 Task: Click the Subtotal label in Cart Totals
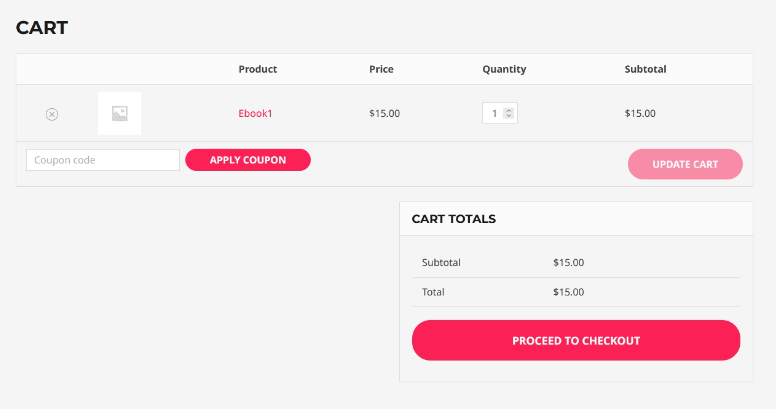(441, 262)
